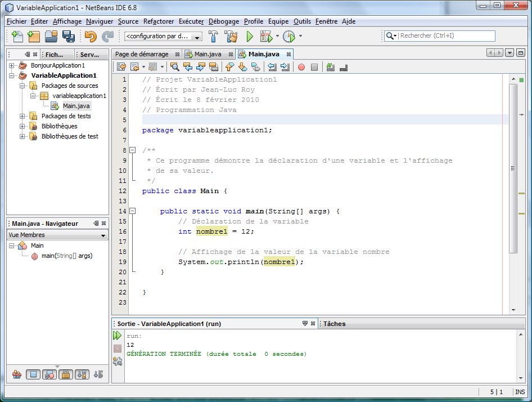Toggle Sort by Source in Navigator

click(98, 374)
